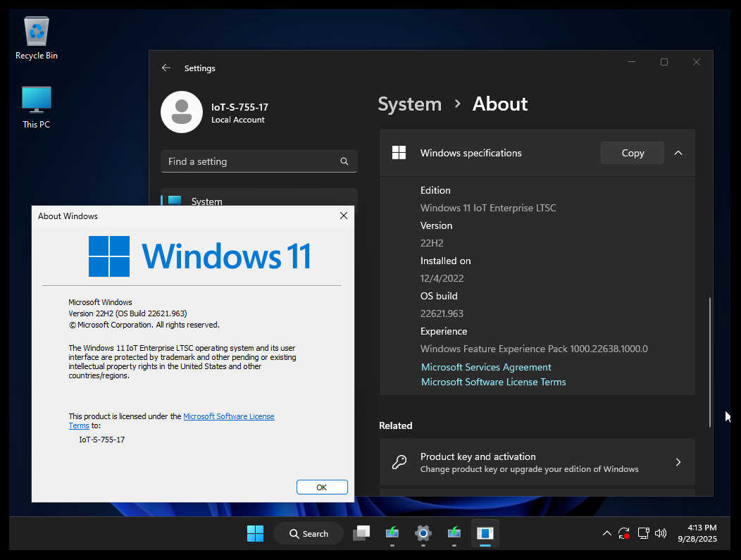The image size is (741, 560).
Task: Click the Find a setting field
Action: pos(259,161)
